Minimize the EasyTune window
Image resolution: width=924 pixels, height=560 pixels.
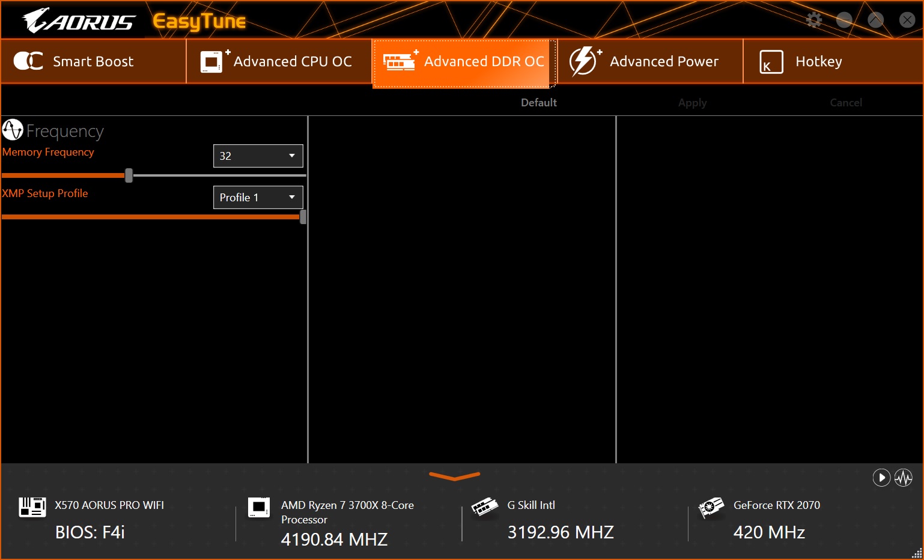point(844,20)
